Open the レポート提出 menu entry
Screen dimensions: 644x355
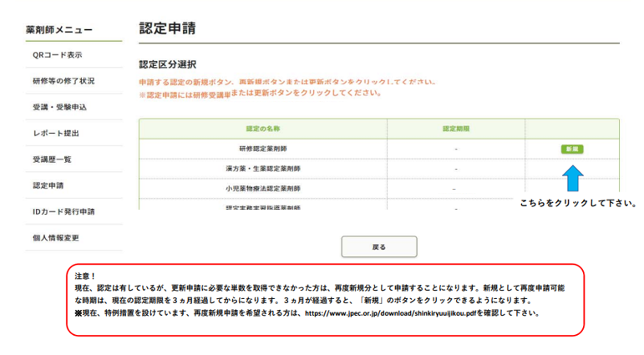56,134
